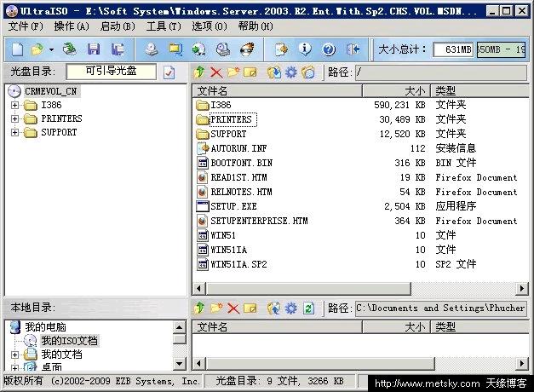534x392 pixels.
Task: Go up a level in local pane
Action: tap(199, 308)
